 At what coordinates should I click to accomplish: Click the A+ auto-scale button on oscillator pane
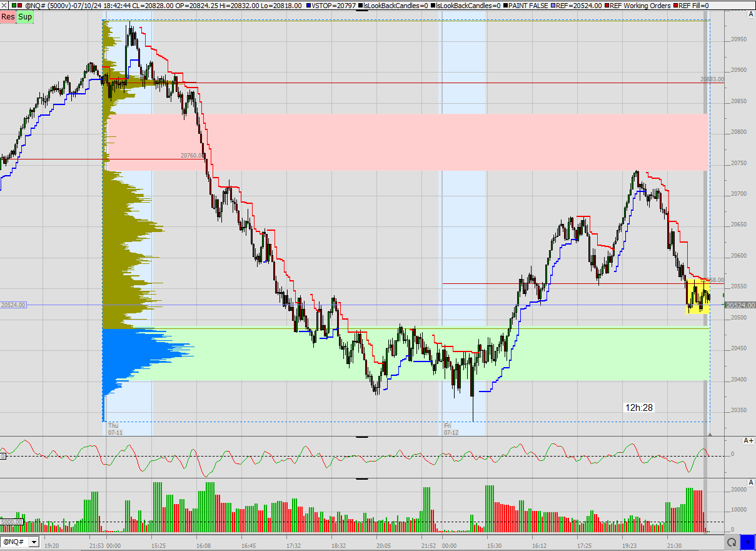[748, 440]
